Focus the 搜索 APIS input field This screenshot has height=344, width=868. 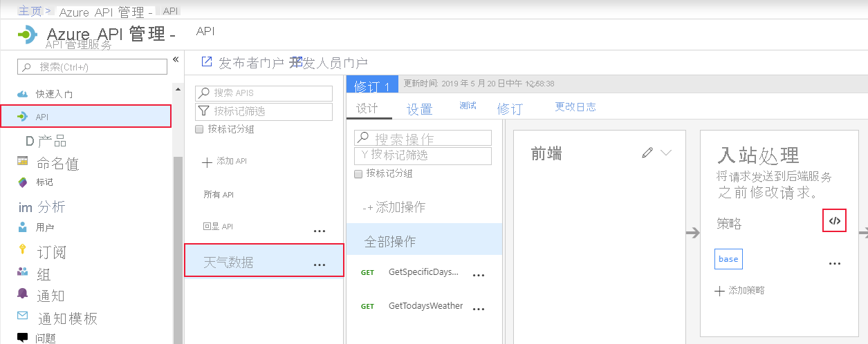[264, 93]
